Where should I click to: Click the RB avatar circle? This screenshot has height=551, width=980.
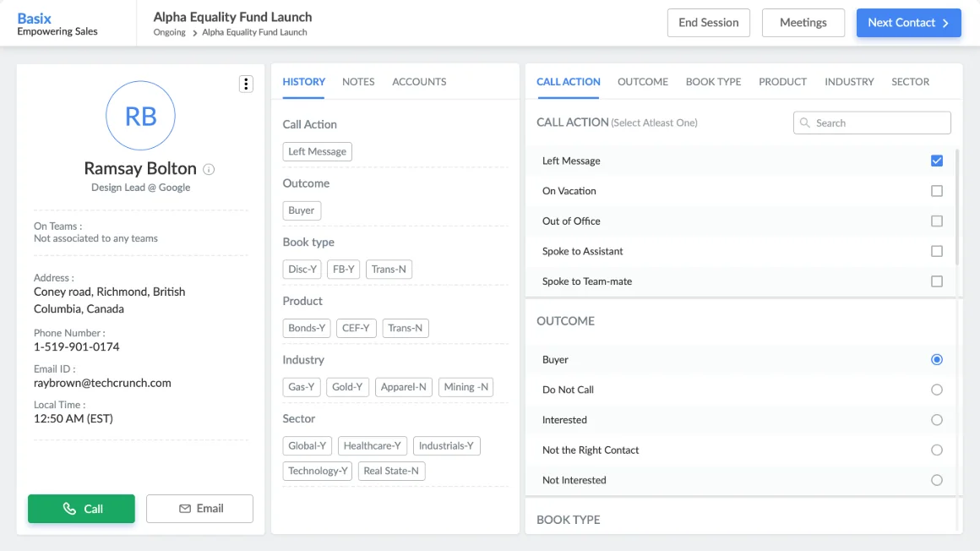(140, 116)
